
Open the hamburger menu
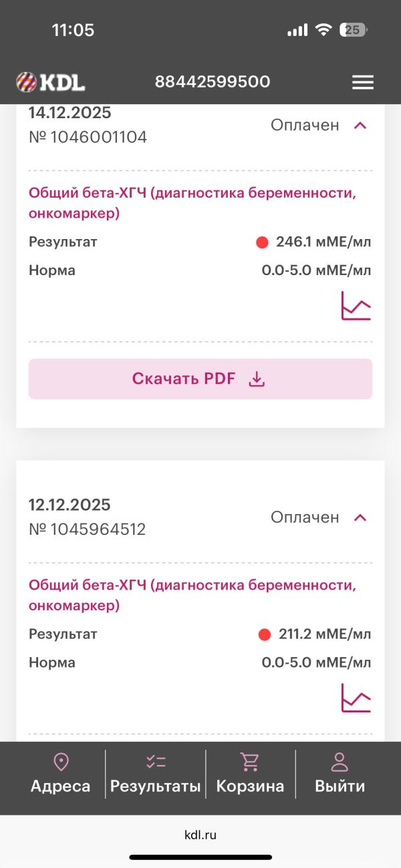click(x=363, y=82)
